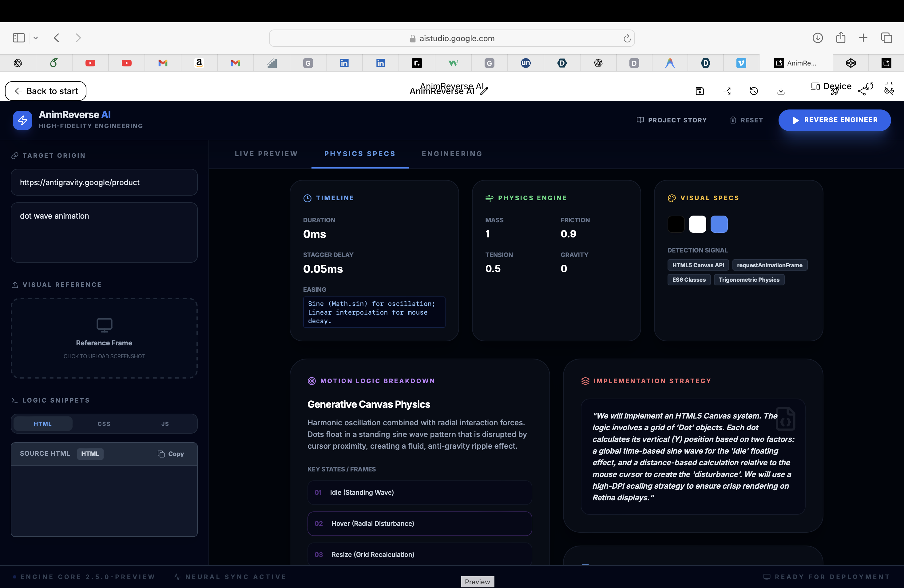This screenshot has height=588, width=904.
Task: Switch the snippet toggle to CSS
Action: coord(104,424)
